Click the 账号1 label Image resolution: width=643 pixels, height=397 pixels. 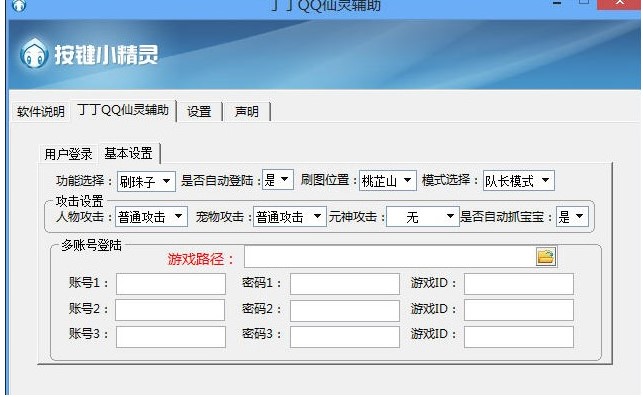(x=89, y=283)
